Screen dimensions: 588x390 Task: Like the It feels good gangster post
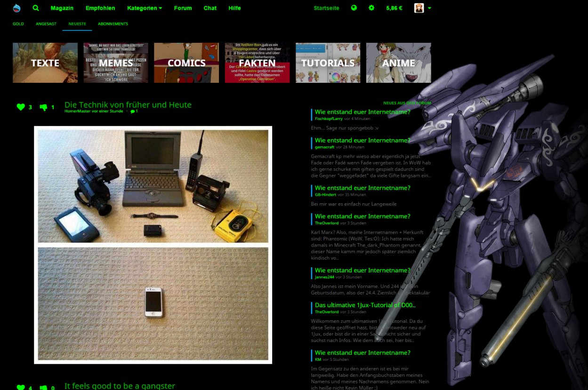[21, 388]
